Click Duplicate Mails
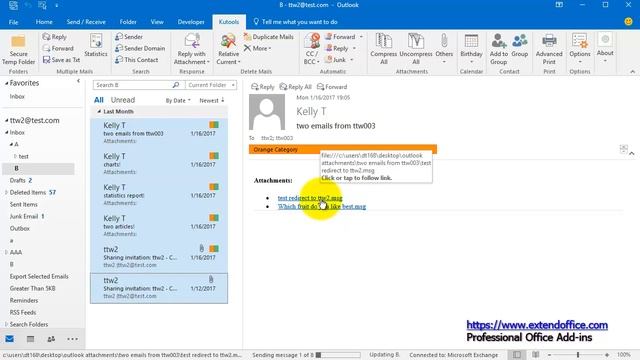Viewport: 640px width, 360px height. [x=269, y=37]
